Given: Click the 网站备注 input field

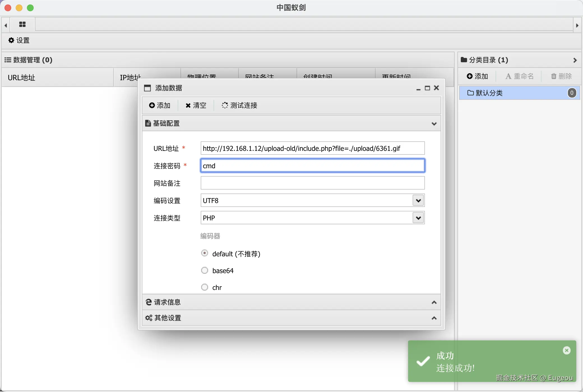Looking at the screenshot, I should [312, 183].
